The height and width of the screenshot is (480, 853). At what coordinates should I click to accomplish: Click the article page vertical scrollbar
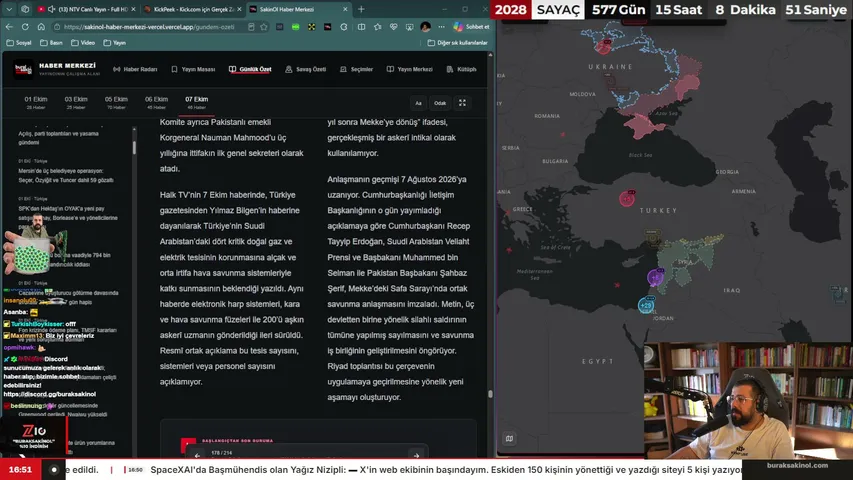pyautogui.click(x=490, y=393)
